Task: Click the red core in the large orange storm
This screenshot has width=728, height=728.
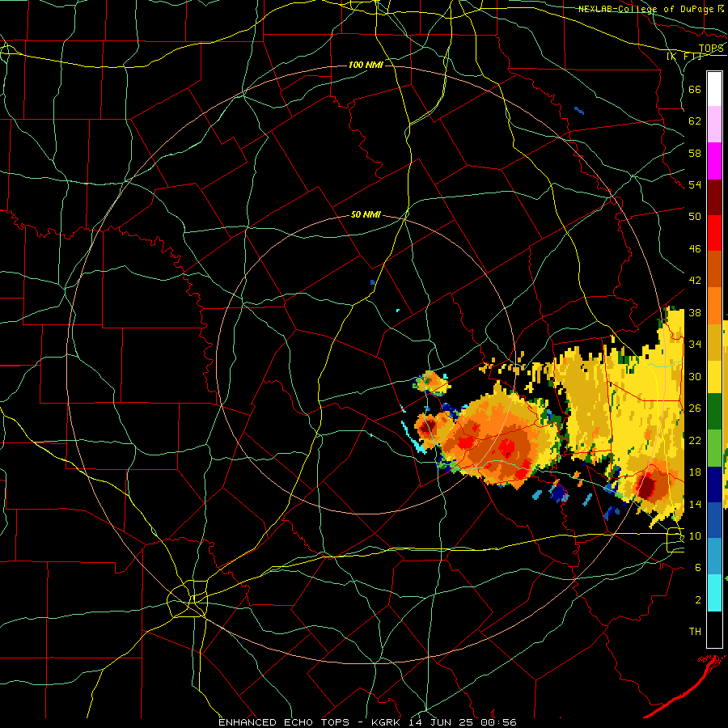Action: (x=506, y=447)
